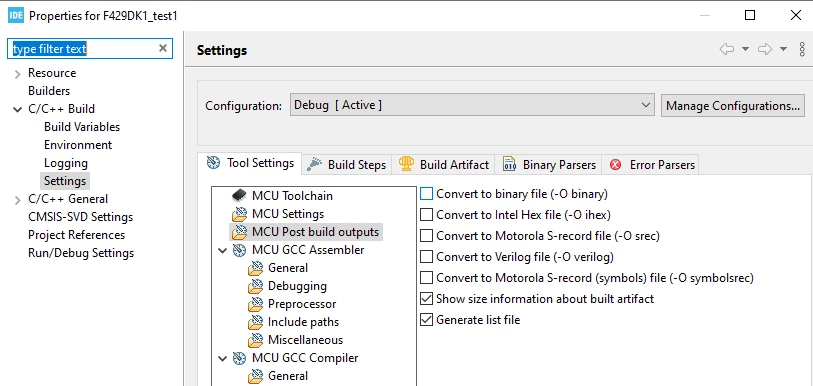Expand the C/C++ General node
The image size is (813, 386).
(18, 200)
